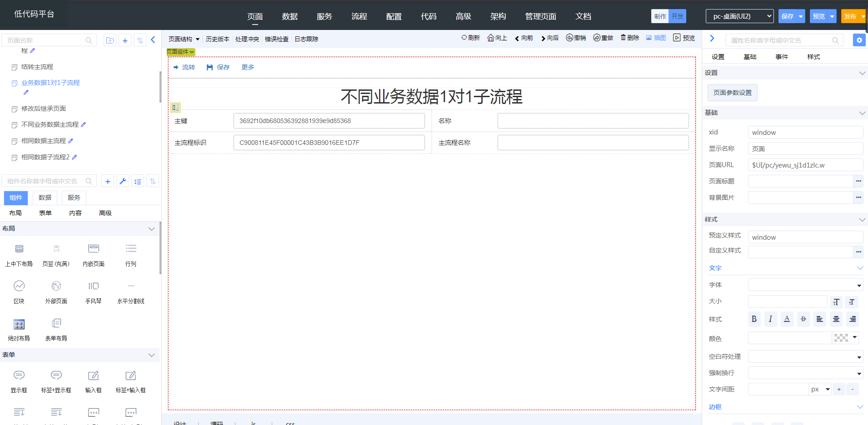Click the 流转 link in page toolbar
Screen dimensions: 868x425
coord(184,67)
